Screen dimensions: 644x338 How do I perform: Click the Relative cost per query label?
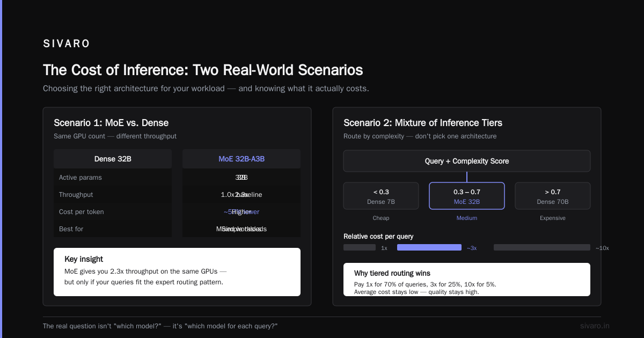pos(378,237)
